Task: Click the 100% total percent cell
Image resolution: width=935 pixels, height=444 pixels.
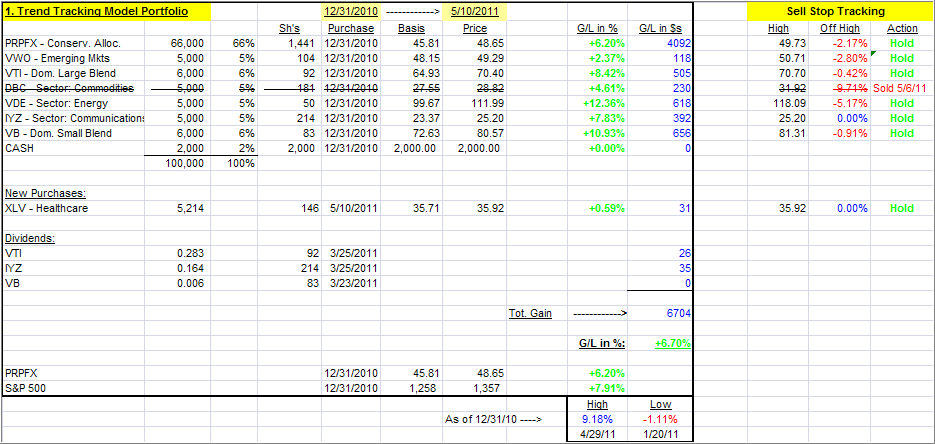Action: (x=234, y=163)
